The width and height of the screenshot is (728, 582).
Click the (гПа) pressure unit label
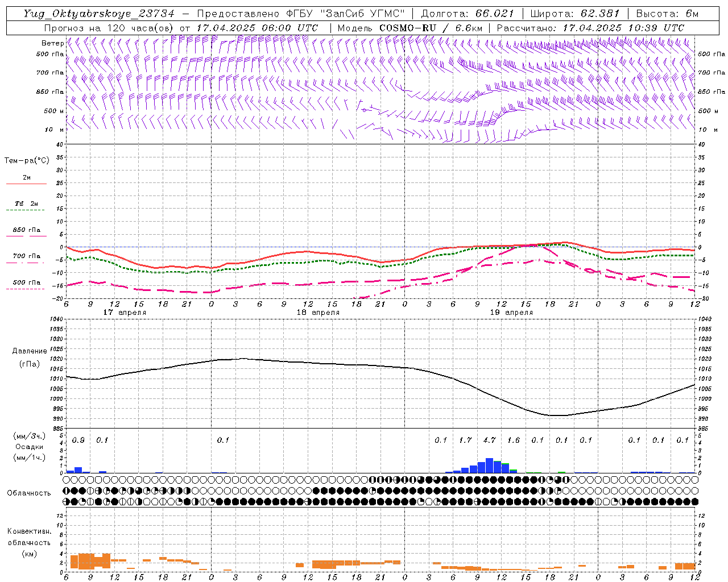[x=30, y=364]
